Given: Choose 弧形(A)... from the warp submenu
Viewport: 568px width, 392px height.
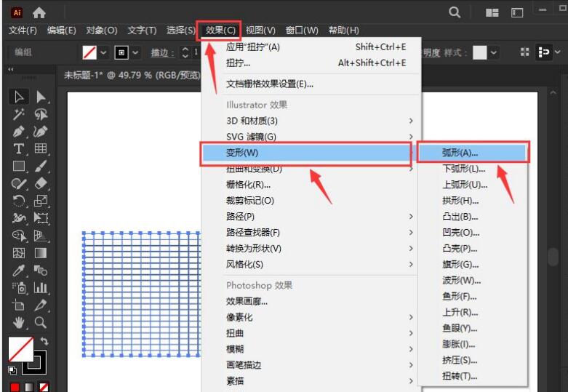Looking at the screenshot, I should coord(465,153).
